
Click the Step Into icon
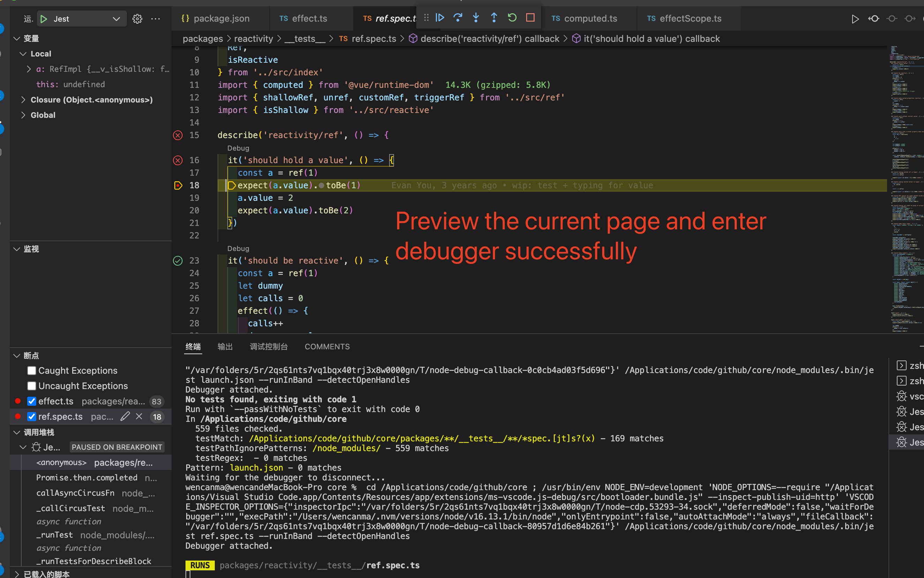pos(476,17)
